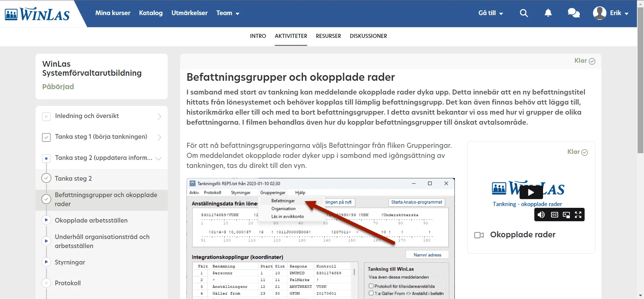Click the Påbörjad status text
The width and height of the screenshot is (644, 299).
(58, 86)
